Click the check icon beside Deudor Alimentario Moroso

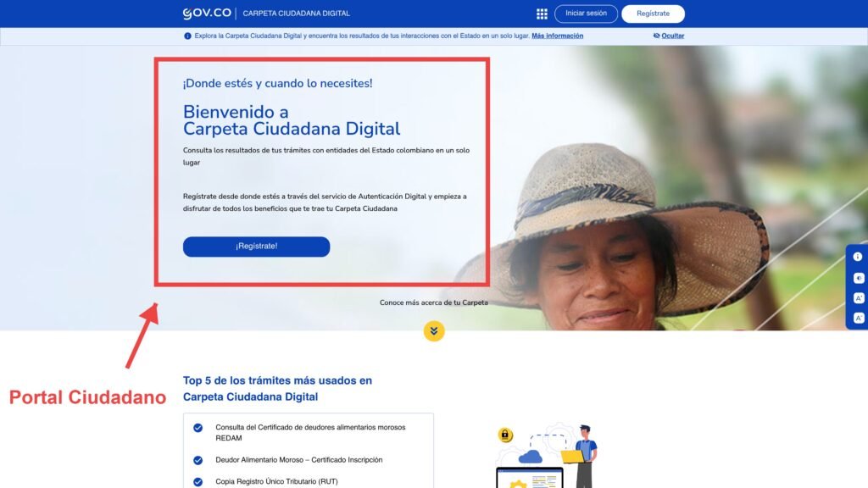[198, 460]
